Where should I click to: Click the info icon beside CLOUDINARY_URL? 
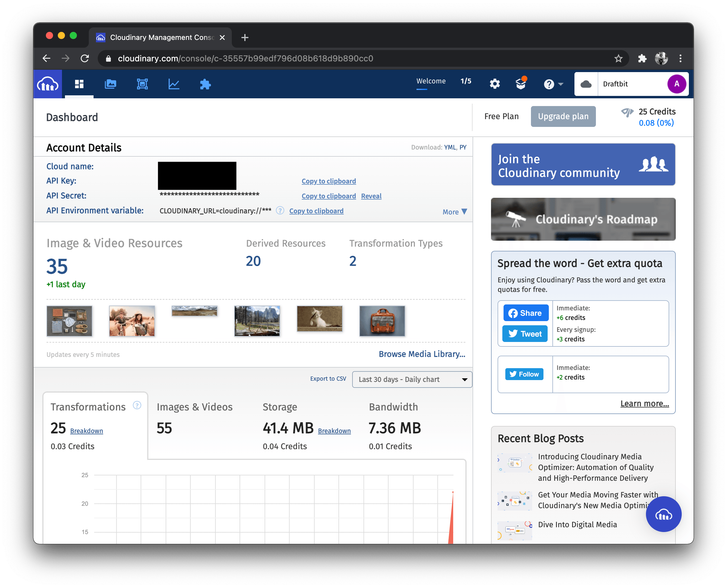pos(280,211)
